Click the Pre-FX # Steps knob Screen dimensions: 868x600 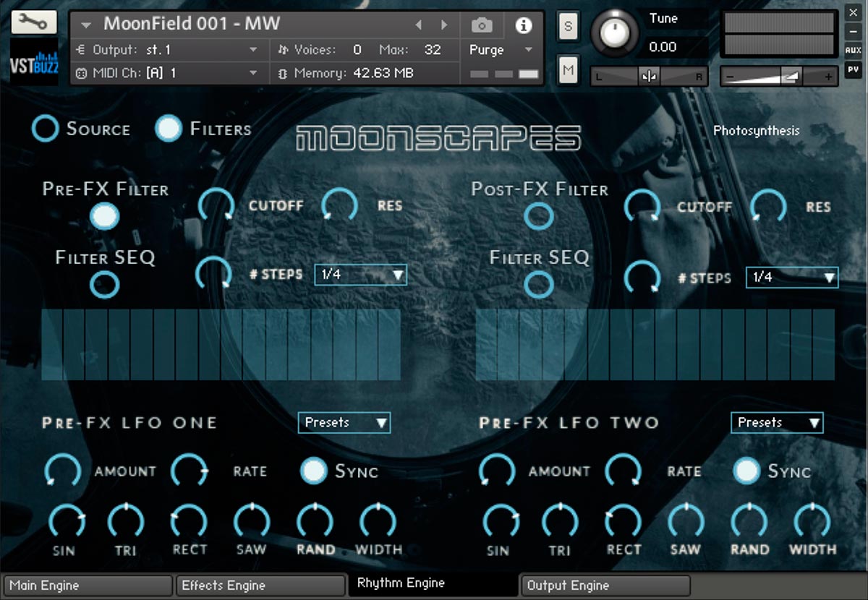[214, 275]
